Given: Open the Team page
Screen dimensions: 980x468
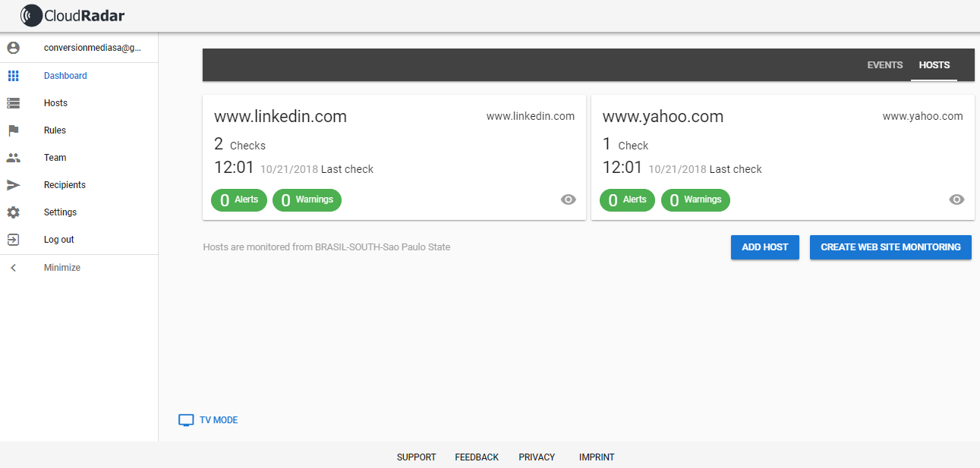Looking at the screenshot, I should 55,158.
